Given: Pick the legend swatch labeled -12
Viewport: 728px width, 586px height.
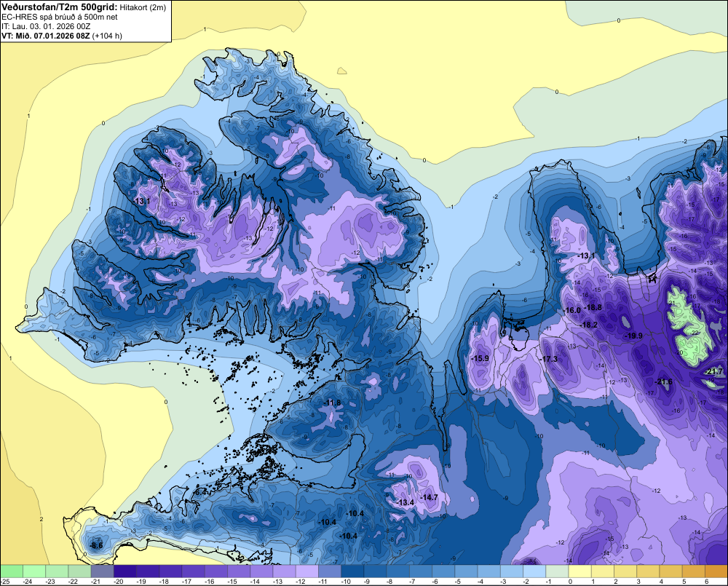Looking at the screenshot, I should (x=307, y=571).
